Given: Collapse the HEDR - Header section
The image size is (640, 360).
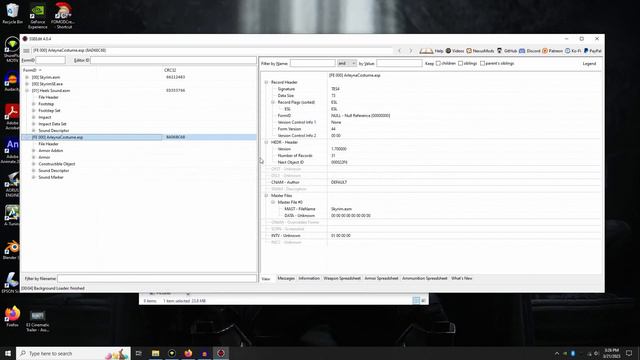Looking at the screenshot, I should [x=267, y=142].
